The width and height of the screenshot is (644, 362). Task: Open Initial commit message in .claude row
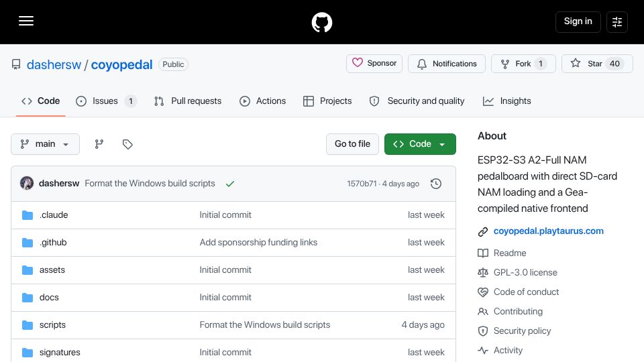pos(225,215)
